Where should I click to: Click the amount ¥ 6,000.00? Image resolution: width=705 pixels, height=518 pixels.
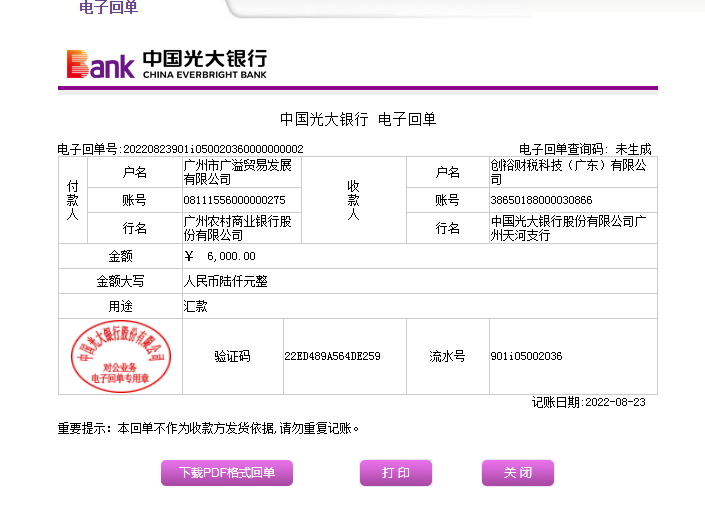click(x=220, y=256)
